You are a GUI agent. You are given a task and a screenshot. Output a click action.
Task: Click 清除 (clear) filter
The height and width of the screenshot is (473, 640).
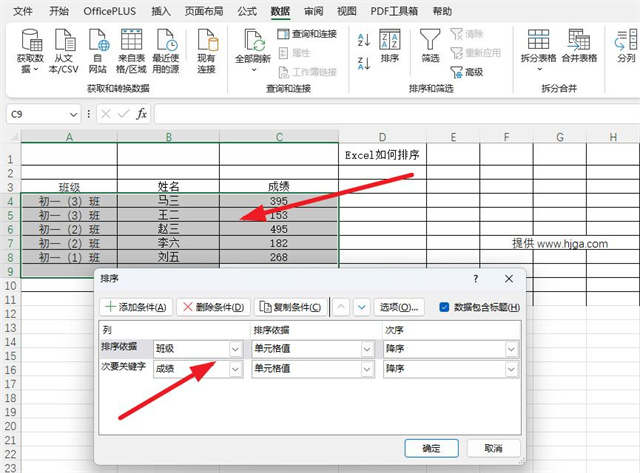[x=467, y=34]
